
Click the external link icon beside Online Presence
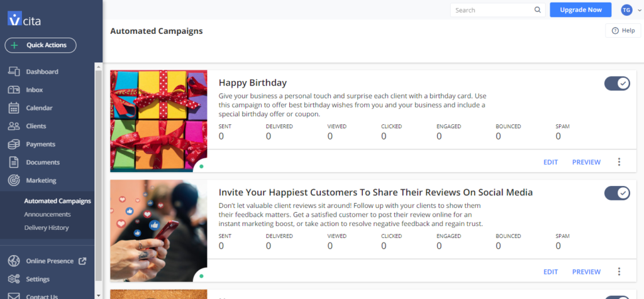pos(82,261)
